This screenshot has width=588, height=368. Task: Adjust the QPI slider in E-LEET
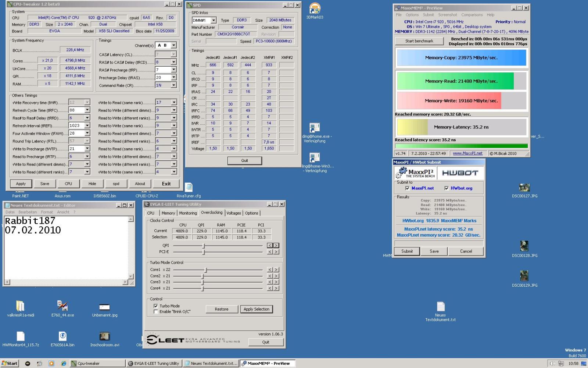pyautogui.click(x=203, y=245)
